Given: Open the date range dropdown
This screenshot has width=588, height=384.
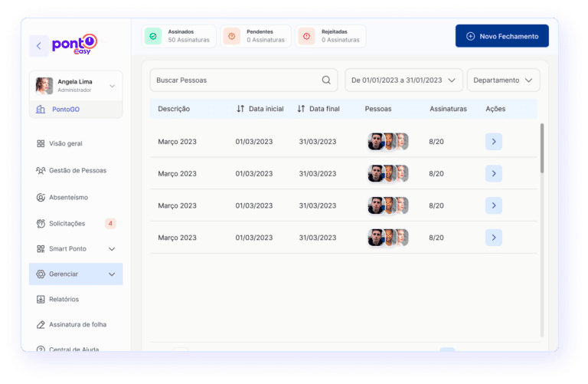Looking at the screenshot, I should [x=404, y=80].
